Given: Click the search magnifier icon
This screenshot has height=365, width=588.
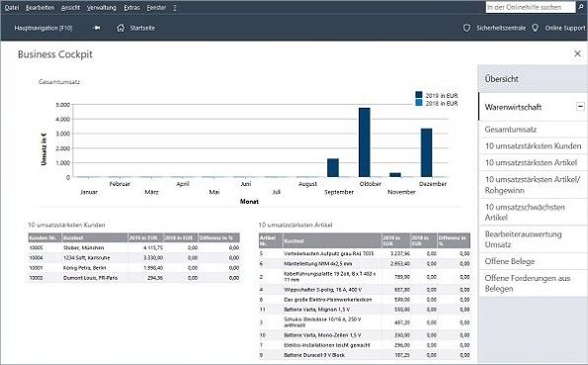Looking at the screenshot, I should (x=582, y=7).
